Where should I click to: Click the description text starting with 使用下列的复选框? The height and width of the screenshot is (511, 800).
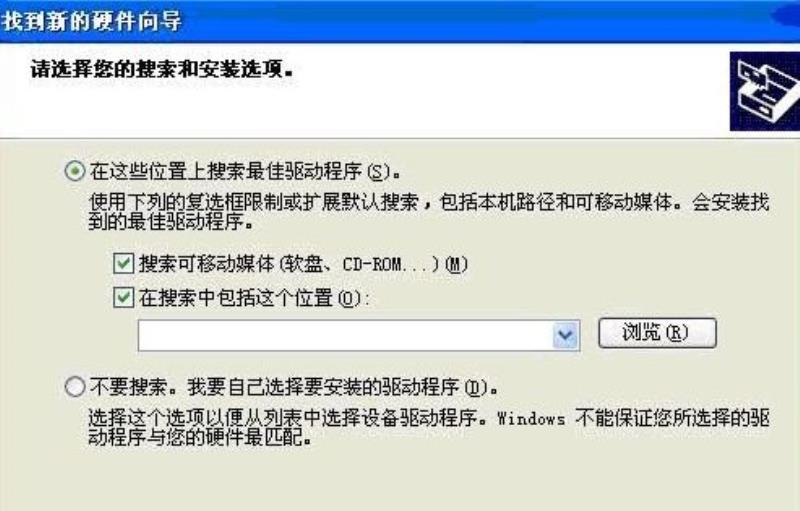(x=429, y=212)
